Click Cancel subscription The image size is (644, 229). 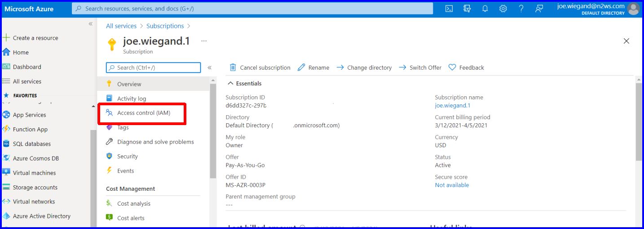pos(260,67)
